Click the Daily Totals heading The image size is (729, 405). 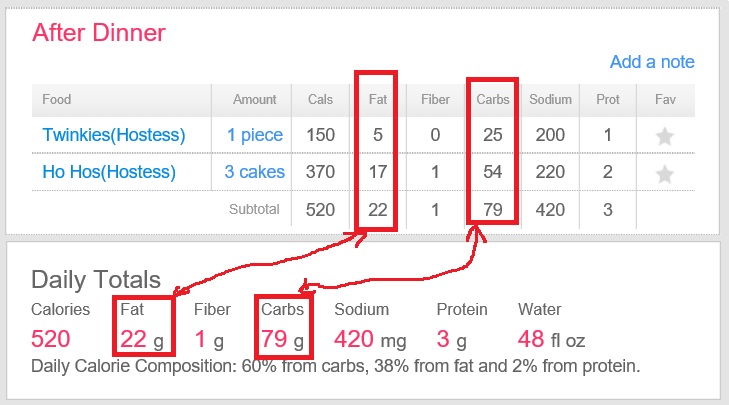(x=96, y=279)
